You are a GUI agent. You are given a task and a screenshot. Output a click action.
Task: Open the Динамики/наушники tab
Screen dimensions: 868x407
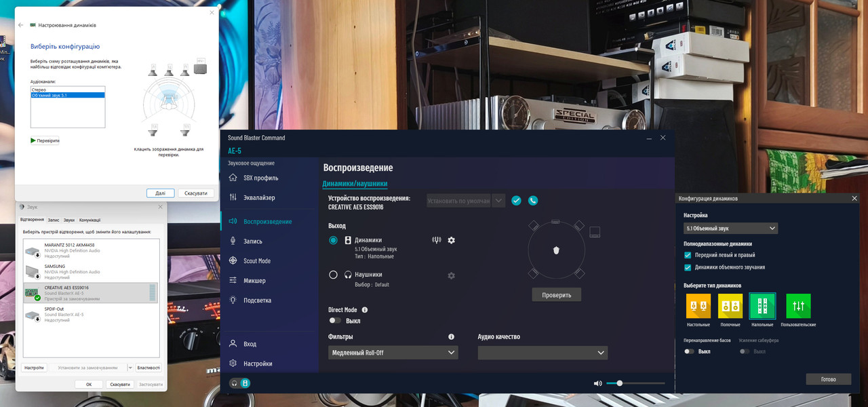[x=355, y=183]
